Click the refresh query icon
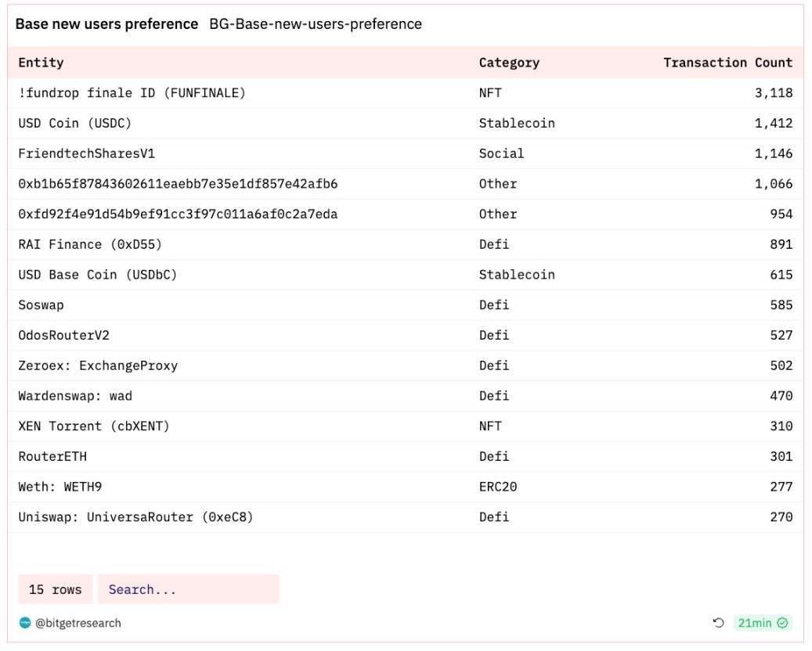The height and width of the screenshot is (651, 812). tap(718, 623)
